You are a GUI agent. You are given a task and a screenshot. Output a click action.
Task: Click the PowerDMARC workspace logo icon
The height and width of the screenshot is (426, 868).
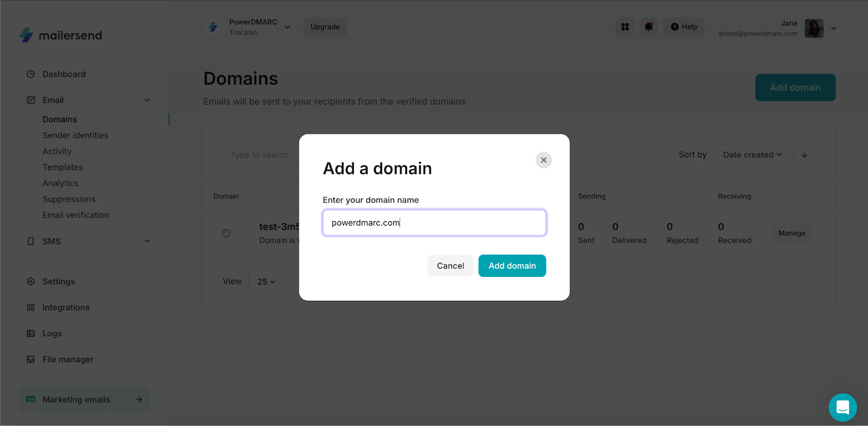click(213, 27)
